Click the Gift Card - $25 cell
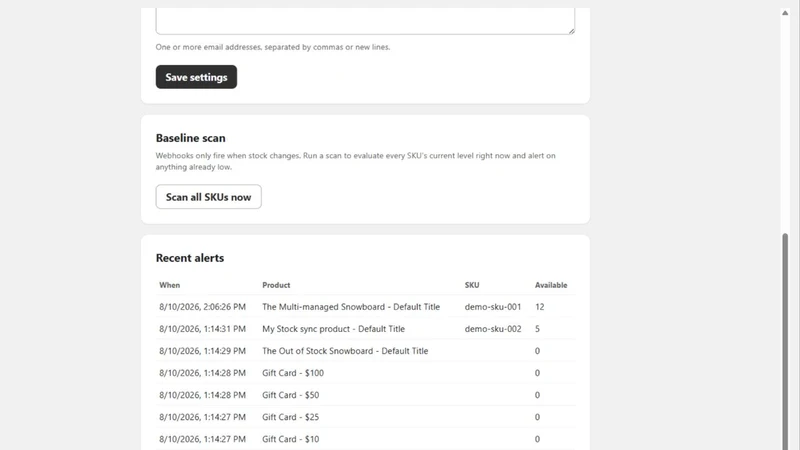 point(291,417)
